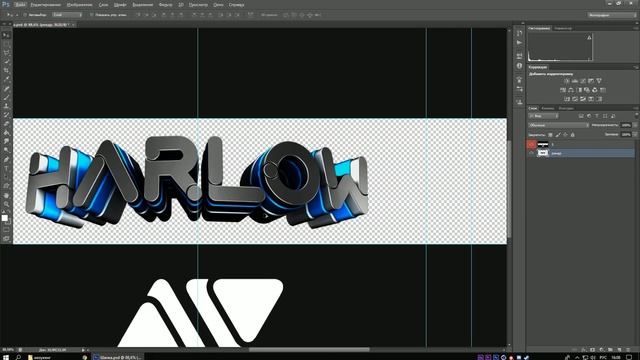Open the collapsed Info panel icon

519,65
